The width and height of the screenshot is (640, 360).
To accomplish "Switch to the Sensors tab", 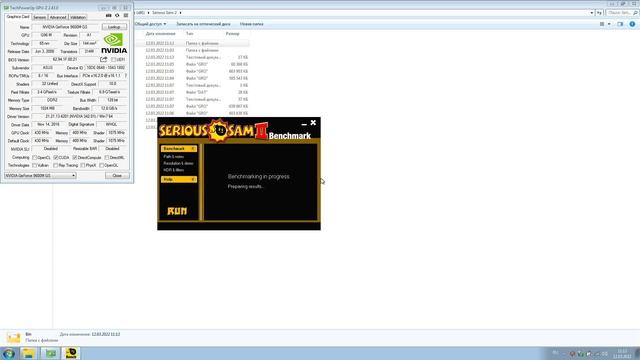I will 40,18.
